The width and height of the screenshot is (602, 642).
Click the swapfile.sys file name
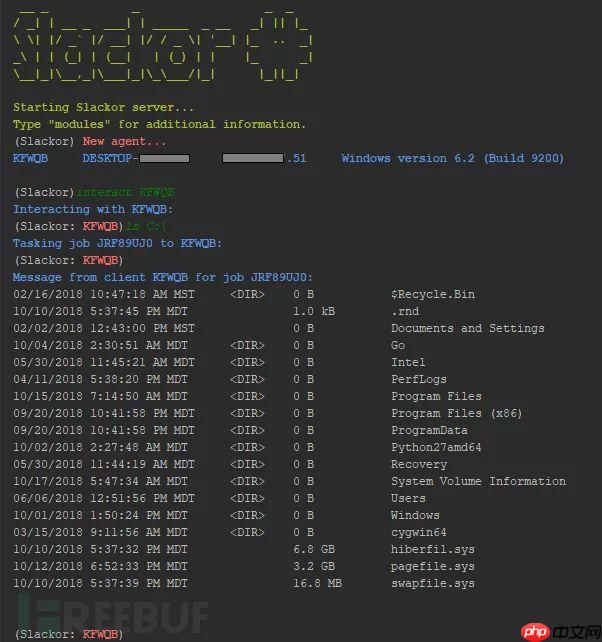click(x=433, y=583)
